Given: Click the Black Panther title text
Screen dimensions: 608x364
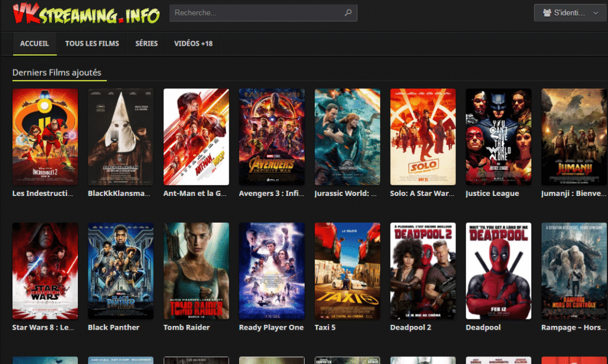Looking at the screenshot, I should (113, 327).
